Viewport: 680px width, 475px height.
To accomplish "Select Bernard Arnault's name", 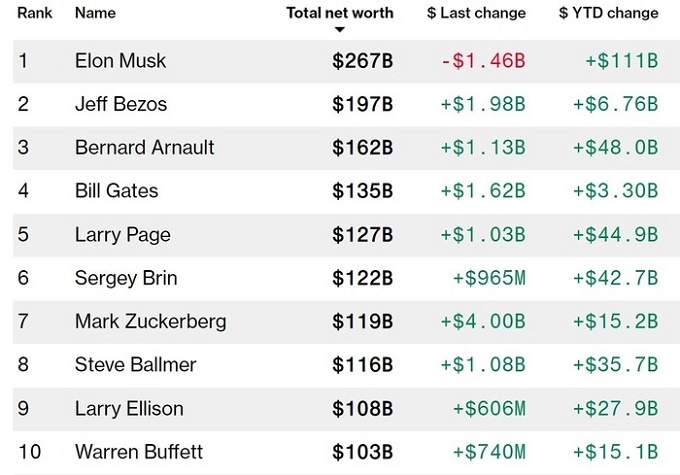I will tap(144, 148).
